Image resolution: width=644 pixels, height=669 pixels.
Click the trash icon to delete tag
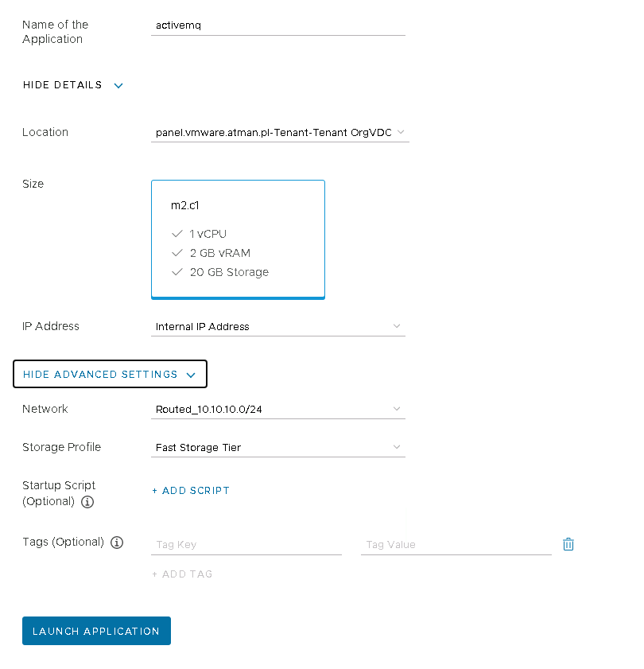[x=568, y=544]
